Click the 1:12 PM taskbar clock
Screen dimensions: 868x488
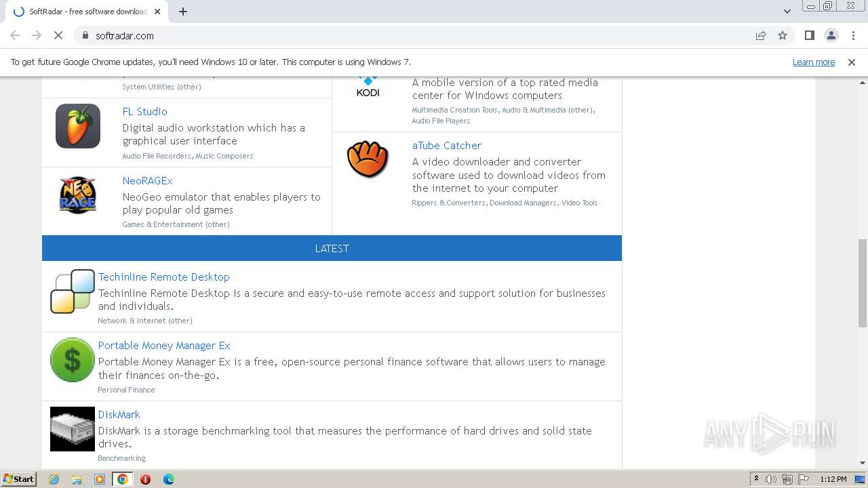tap(833, 479)
